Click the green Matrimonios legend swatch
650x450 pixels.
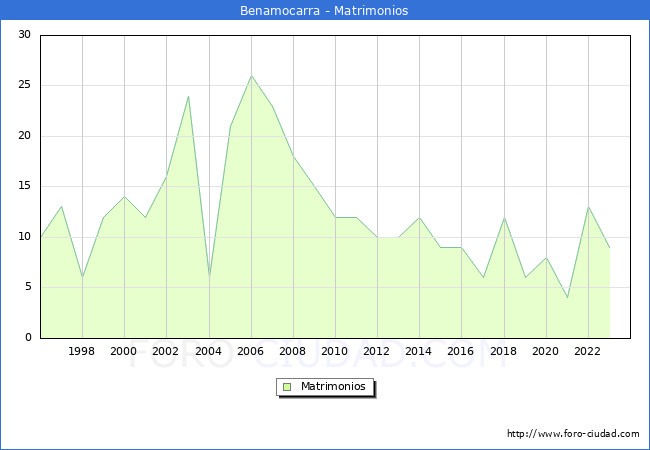tap(286, 386)
